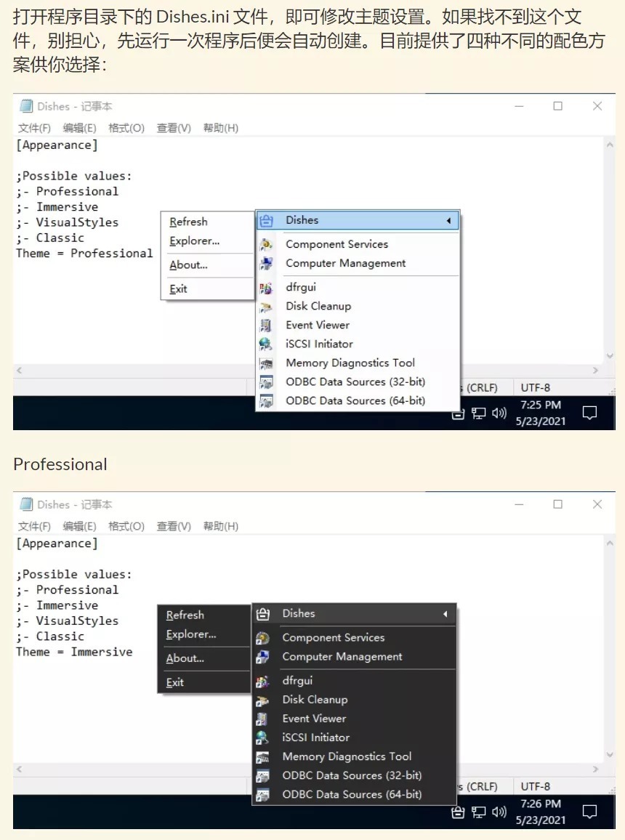
Task: Click Disk Cleanup icon in dark menu
Action: coord(263,700)
